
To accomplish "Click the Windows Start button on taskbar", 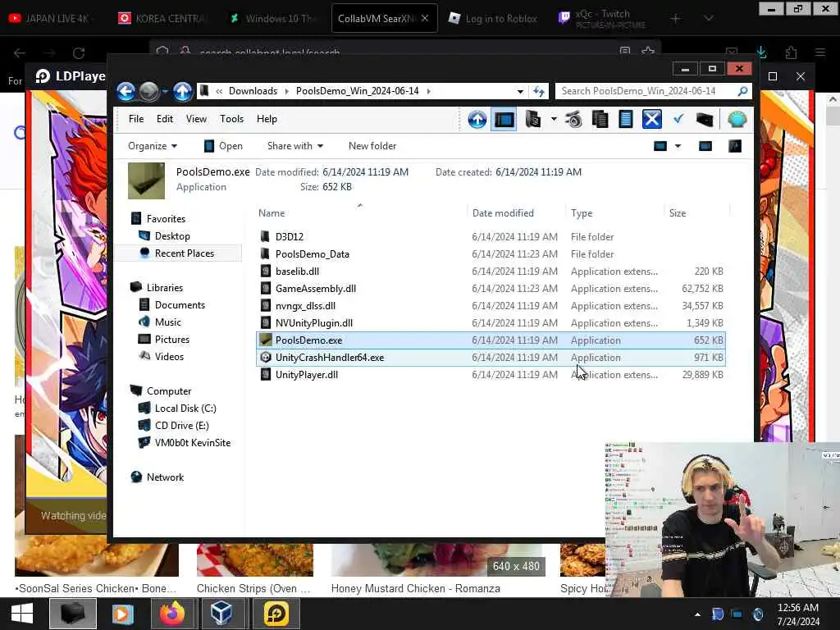I will (22, 614).
